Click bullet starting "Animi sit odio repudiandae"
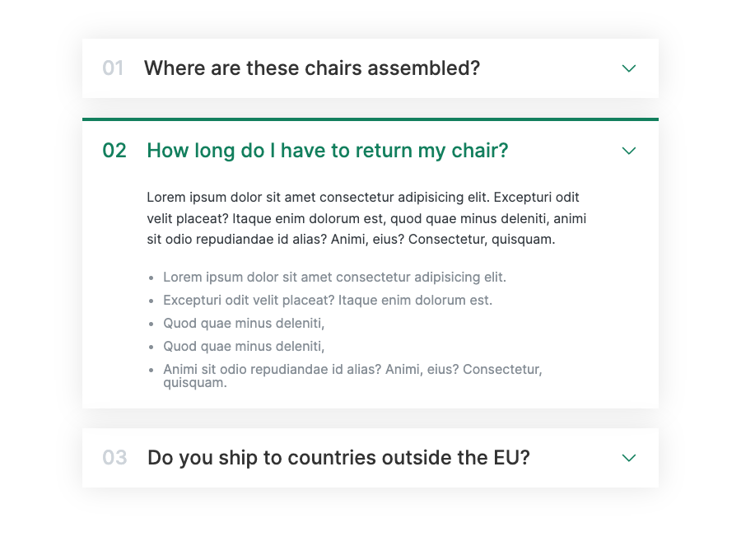This screenshot has width=755, height=560. click(352, 370)
